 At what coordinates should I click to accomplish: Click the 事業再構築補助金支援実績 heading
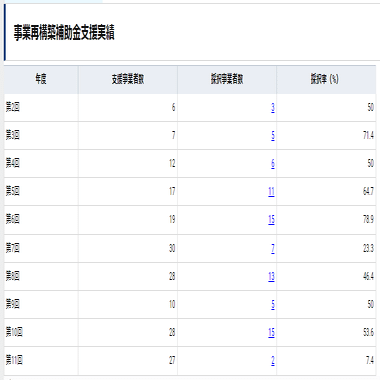coord(64,33)
